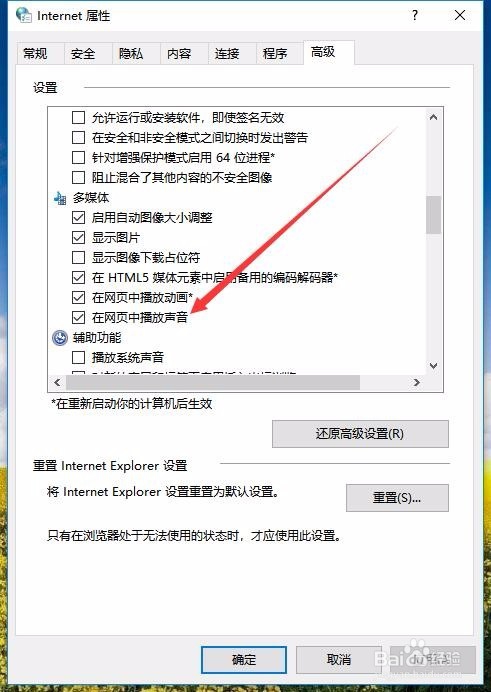Click the vertical scrollbar thumb in settings list

coord(434,214)
